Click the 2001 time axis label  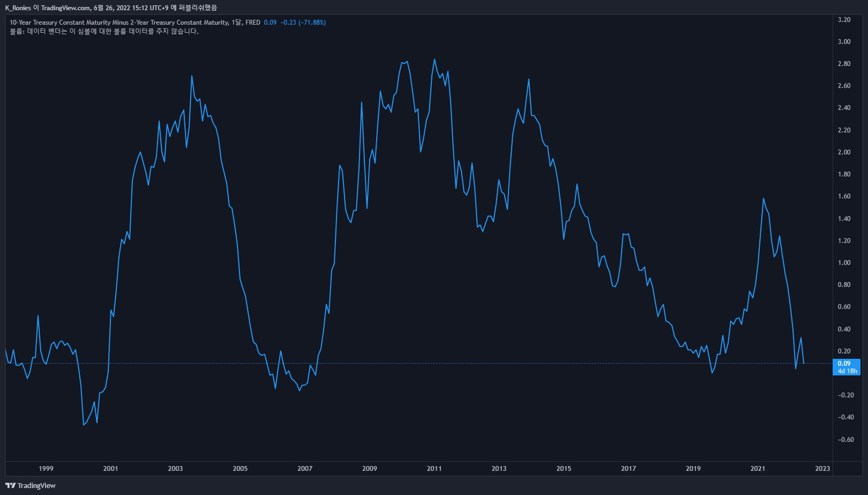click(111, 469)
